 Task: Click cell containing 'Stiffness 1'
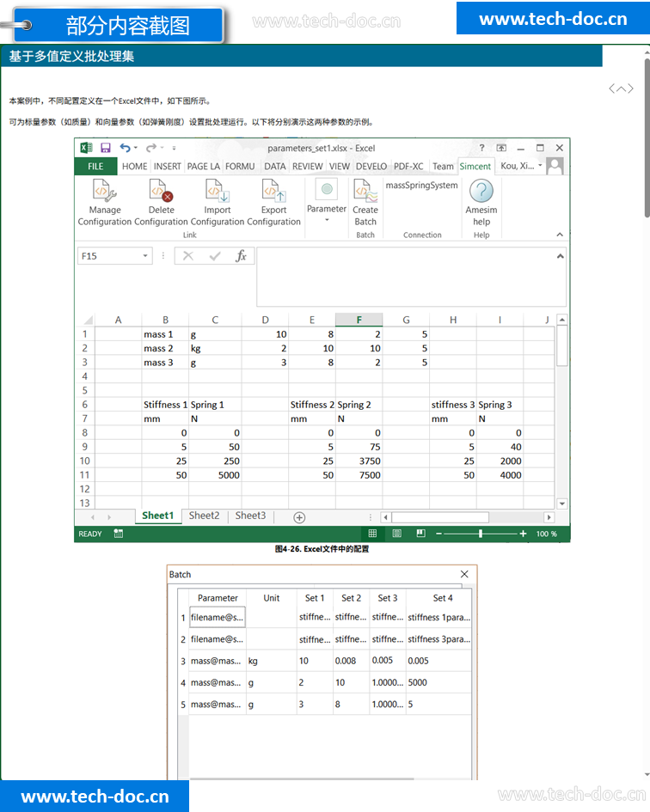(x=165, y=405)
